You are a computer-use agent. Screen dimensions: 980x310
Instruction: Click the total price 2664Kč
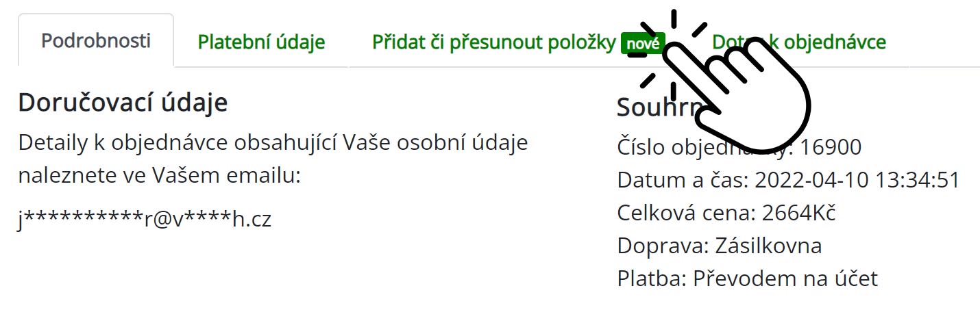[799, 214]
